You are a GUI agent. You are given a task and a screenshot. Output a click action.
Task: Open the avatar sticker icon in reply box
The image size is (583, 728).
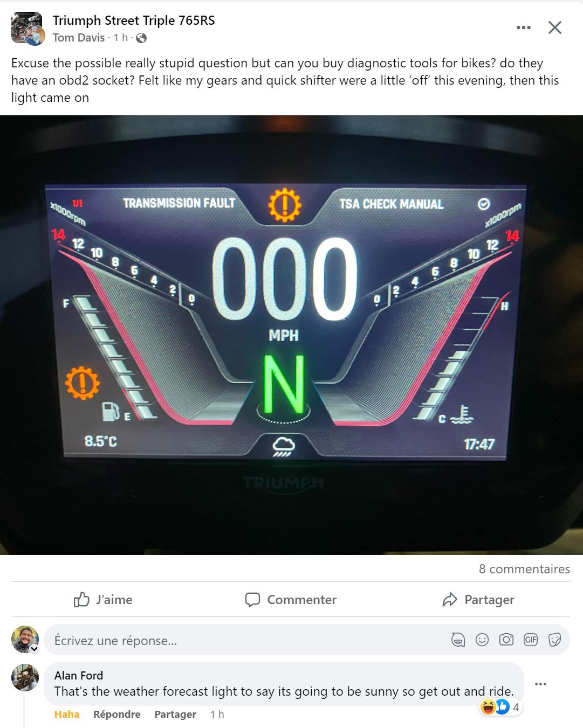[458, 640]
